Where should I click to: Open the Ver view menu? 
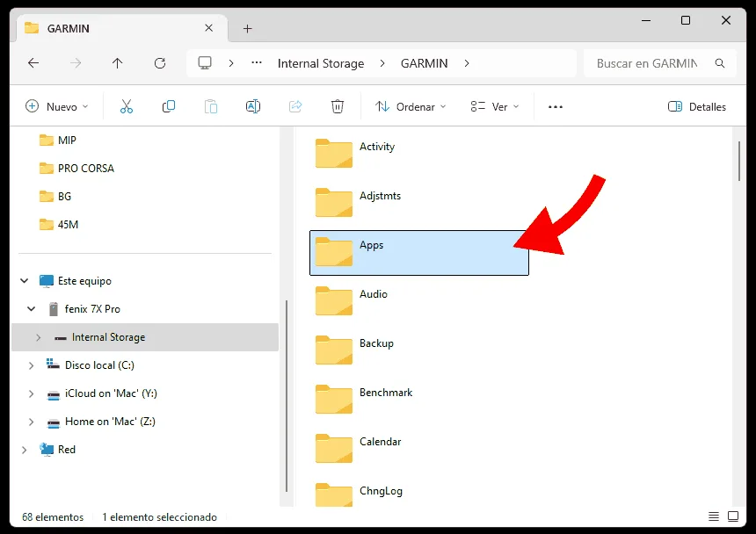coord(495,106)
